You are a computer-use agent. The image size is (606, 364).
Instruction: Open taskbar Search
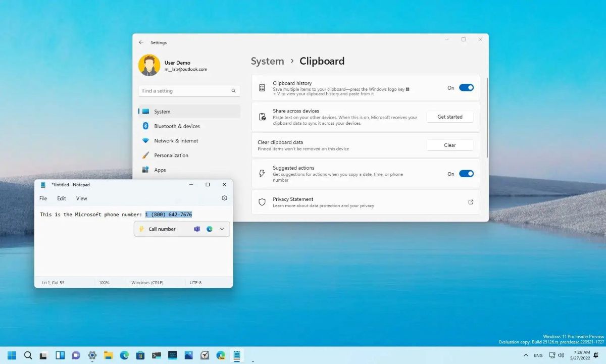pyautogui.click(x=28, y=355)
